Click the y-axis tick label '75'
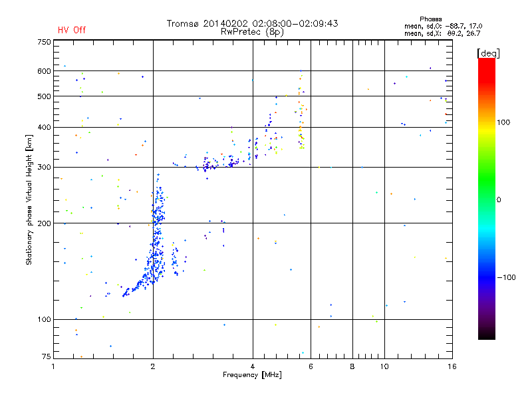This screenshot has height=399, width=532. (47, 356)
